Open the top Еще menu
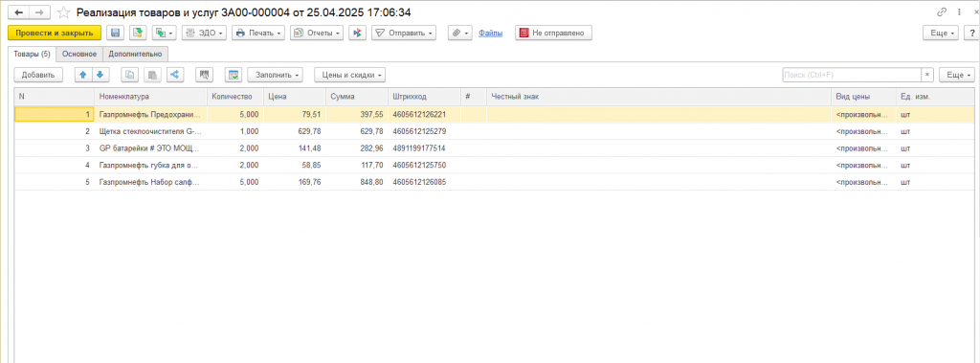Image resolution: width=980 pixels, height=363 pixels. 942,33
